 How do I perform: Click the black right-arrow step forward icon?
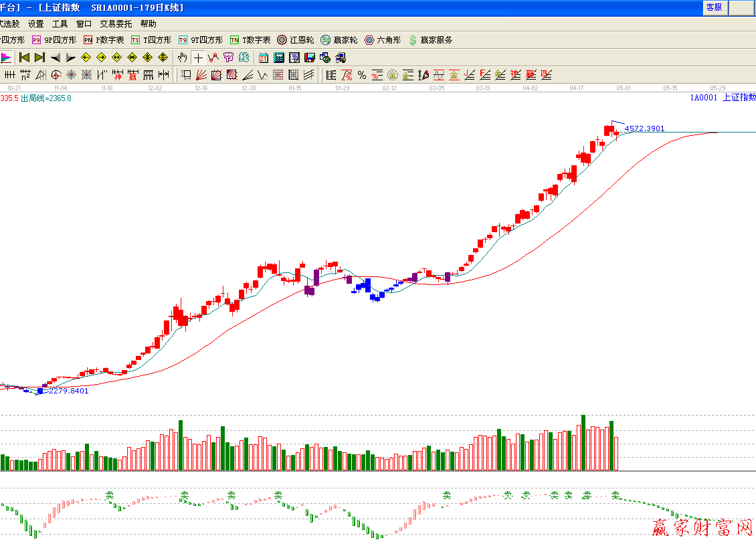pyautogui.click(x=70, y=58)
